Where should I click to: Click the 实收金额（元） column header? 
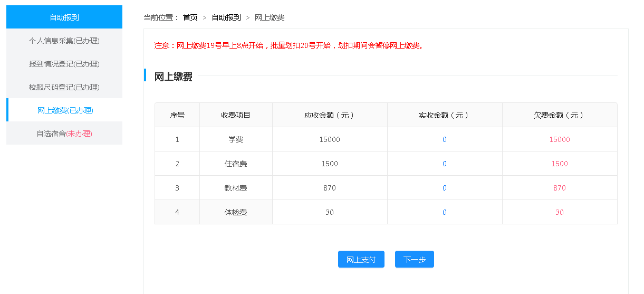(x=444, y=115)
